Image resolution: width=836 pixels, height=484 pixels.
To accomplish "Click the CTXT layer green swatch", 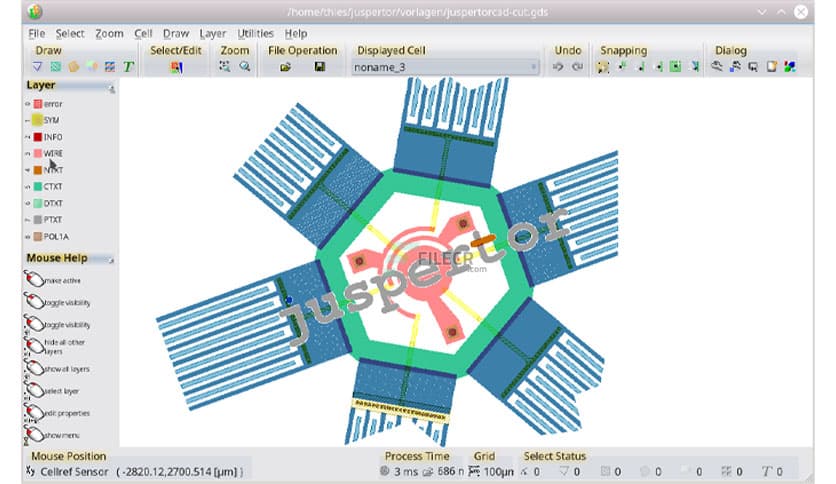I will (x=38, y=187).
